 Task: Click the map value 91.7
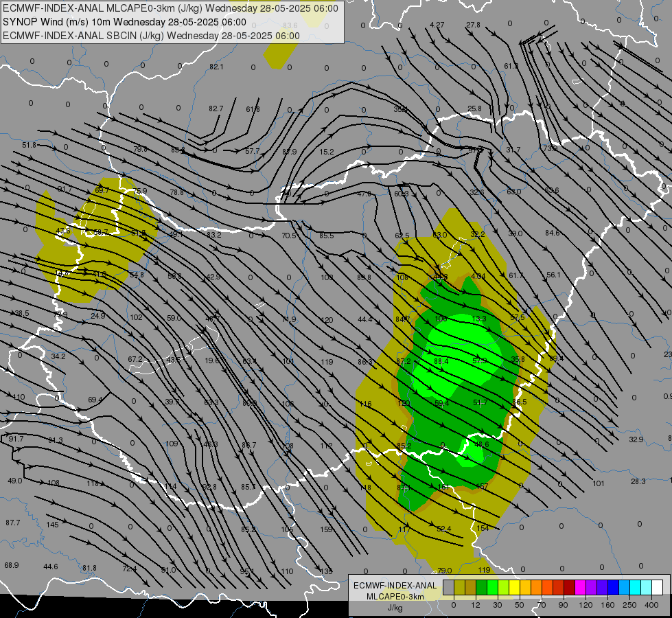coord(16,439)
